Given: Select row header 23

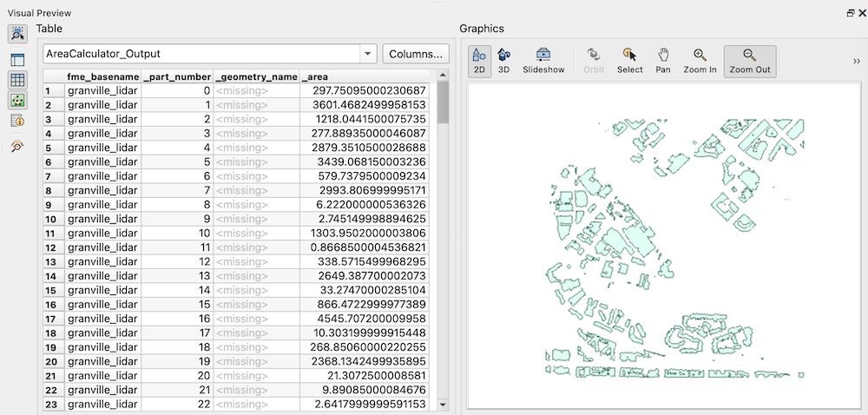Looking at the screenshot, I should coord(54,405).
